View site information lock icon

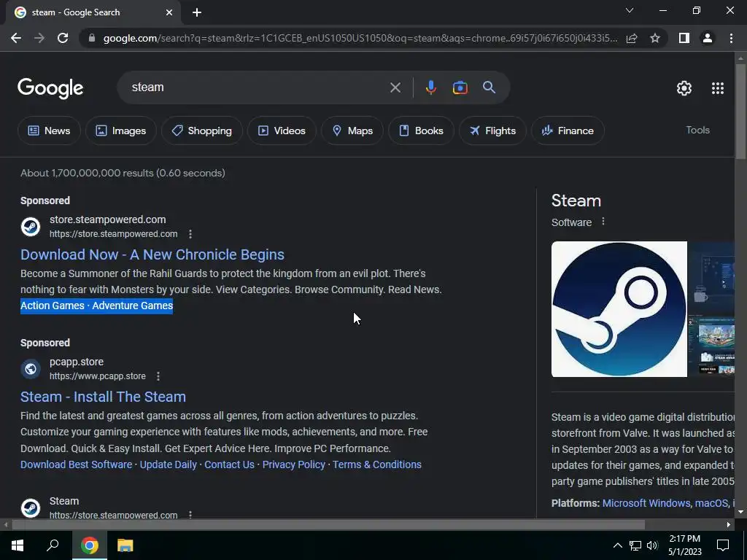click(91, 38)
